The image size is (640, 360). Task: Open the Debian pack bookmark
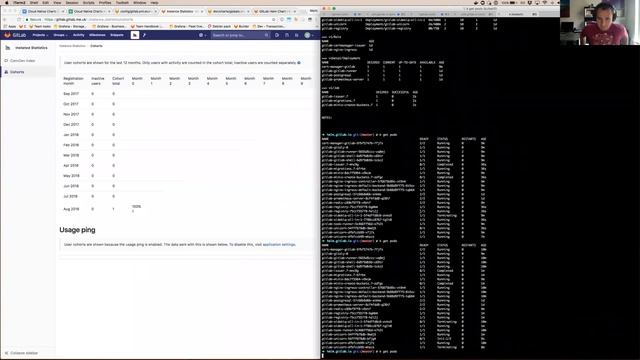(219, 26)
